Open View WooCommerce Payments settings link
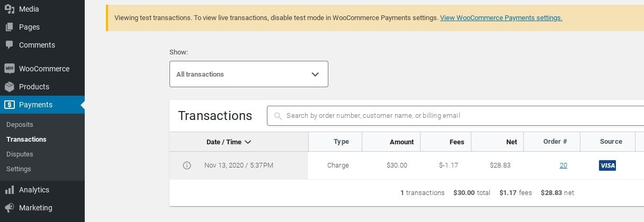Image resolution: width=644 pixels, height=222 pixels. (x=500, y=17)
